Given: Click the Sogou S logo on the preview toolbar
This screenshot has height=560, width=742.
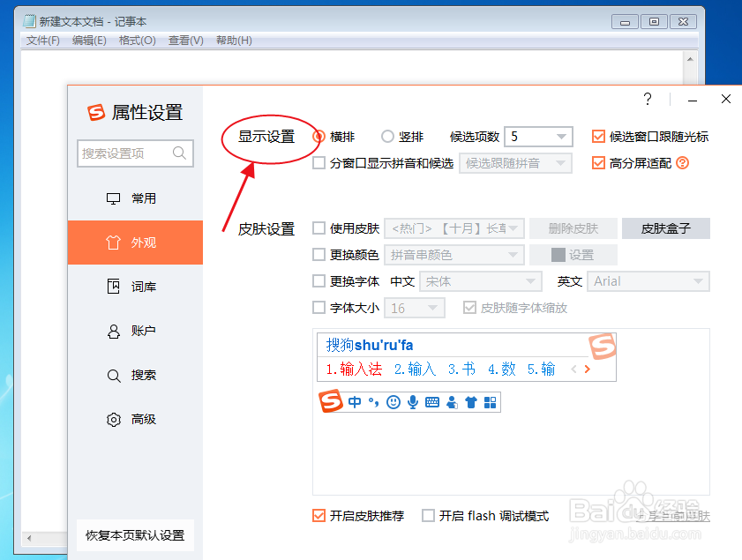Looking at the screenshot, I should click(x=331, y=401).
